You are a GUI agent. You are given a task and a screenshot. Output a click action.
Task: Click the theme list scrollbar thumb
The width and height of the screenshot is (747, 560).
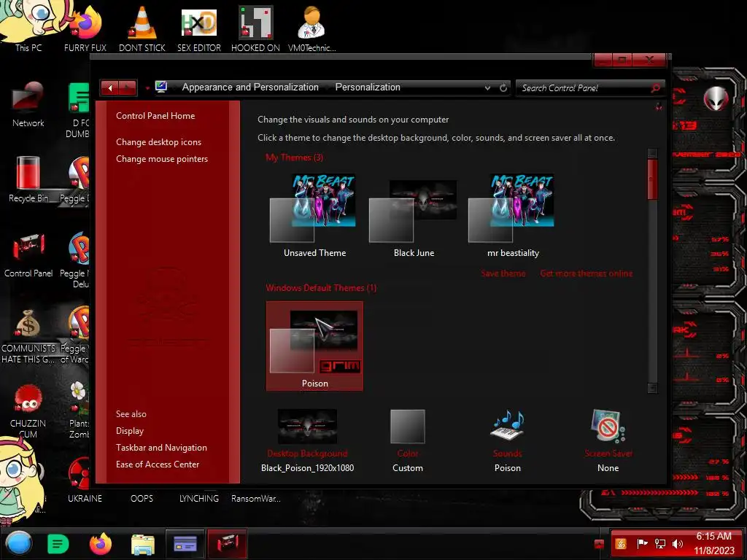point(653,179)
